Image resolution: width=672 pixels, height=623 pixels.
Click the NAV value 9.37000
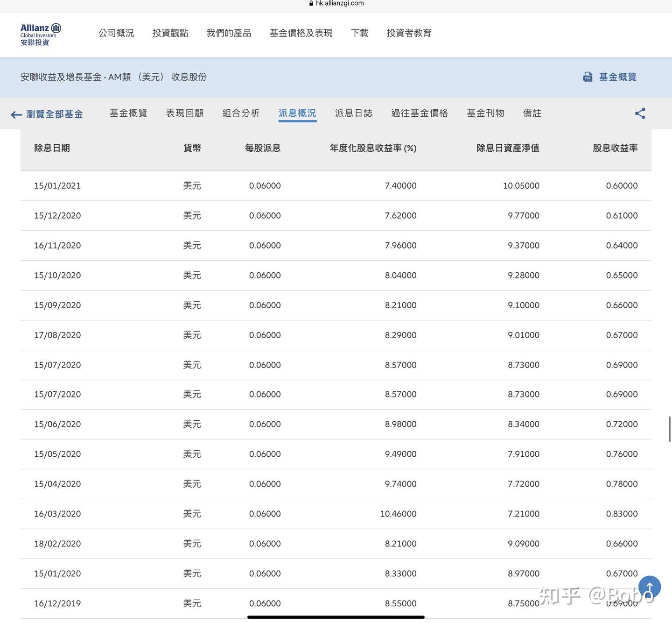pos(524,246)
